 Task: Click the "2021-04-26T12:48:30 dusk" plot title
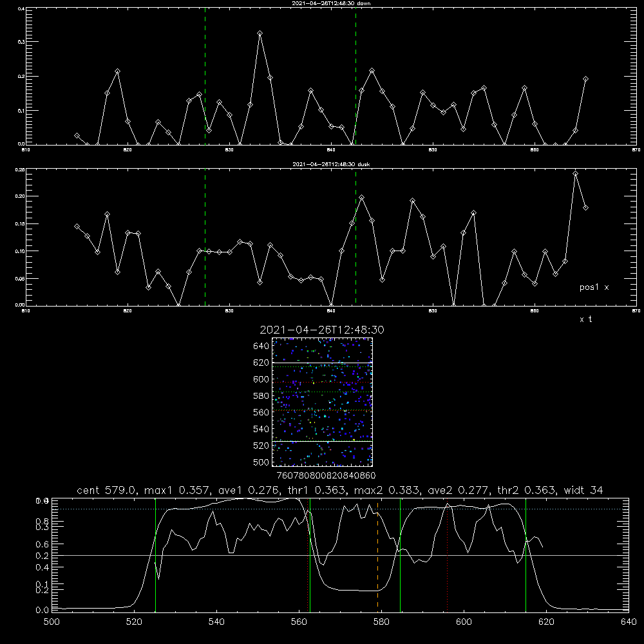(331, 164)
